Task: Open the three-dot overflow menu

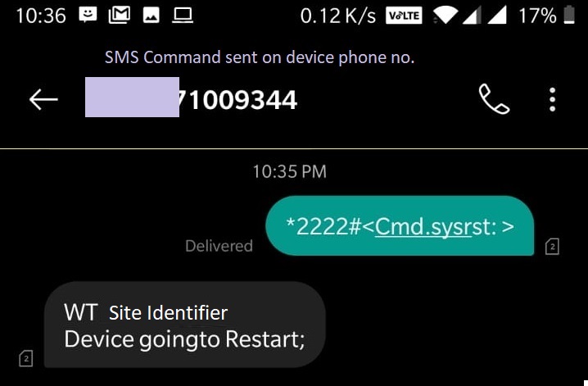Action: coord(552,100)
